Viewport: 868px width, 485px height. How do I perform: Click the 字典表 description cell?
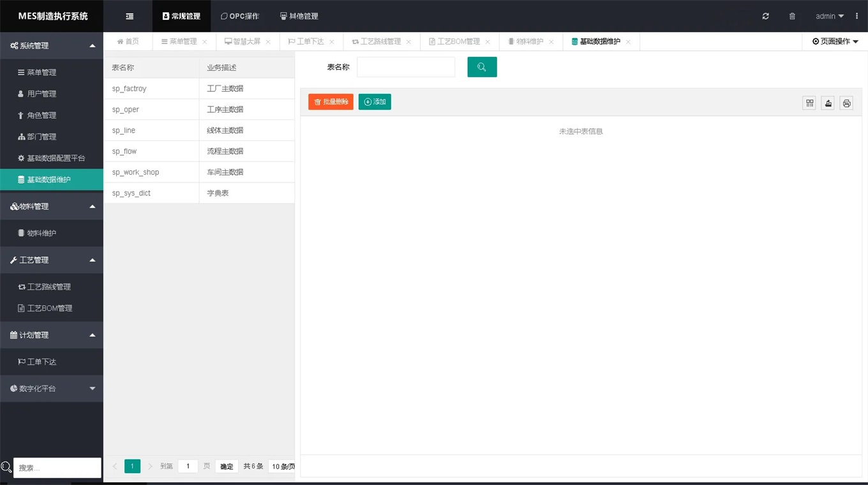coord(247,193)
